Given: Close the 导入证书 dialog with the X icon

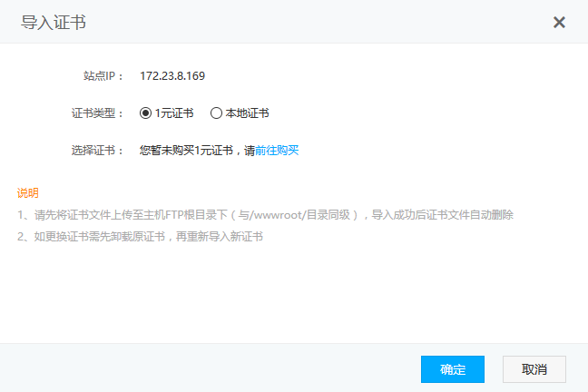Looking at the screenshot, I should click(559, 22).
